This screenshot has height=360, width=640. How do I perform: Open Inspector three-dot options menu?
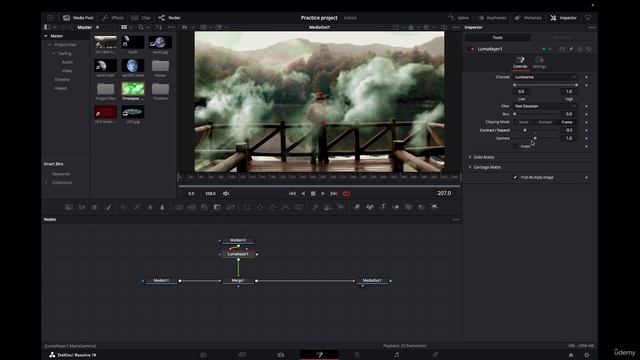click(x=591, y=27)
